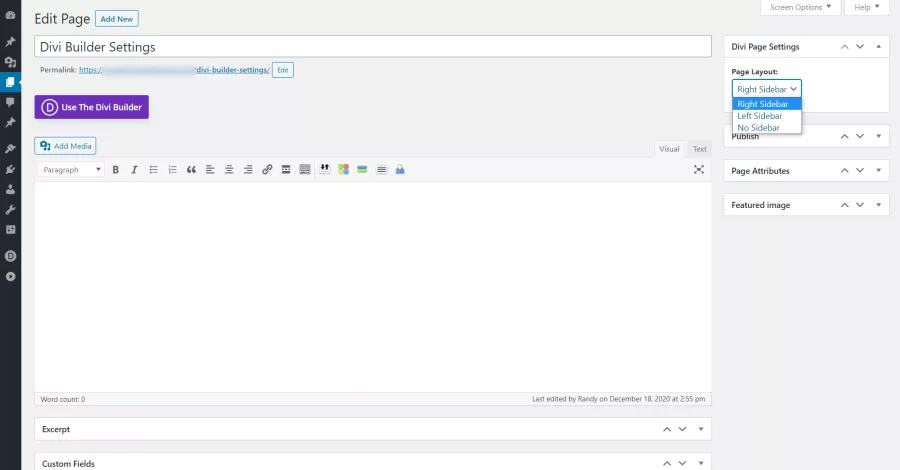Move Page Attributes panel down
This screenshot has height=470, width=900.
click(x=860, y=170)
